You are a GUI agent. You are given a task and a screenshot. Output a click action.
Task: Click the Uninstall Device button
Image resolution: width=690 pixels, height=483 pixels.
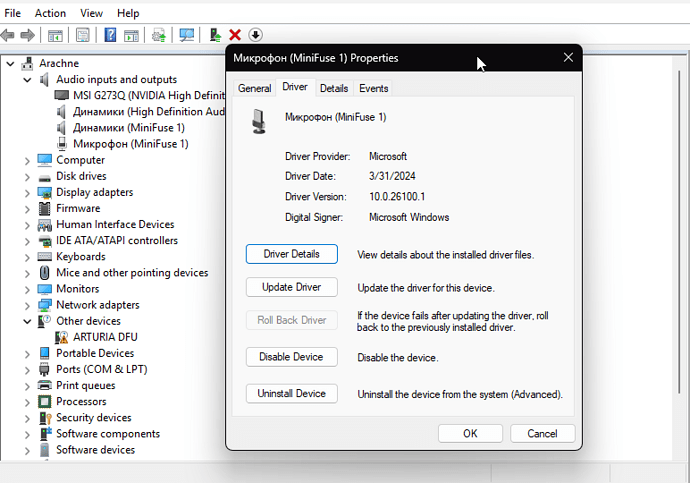pyautogui.click(x=291, y=393)
